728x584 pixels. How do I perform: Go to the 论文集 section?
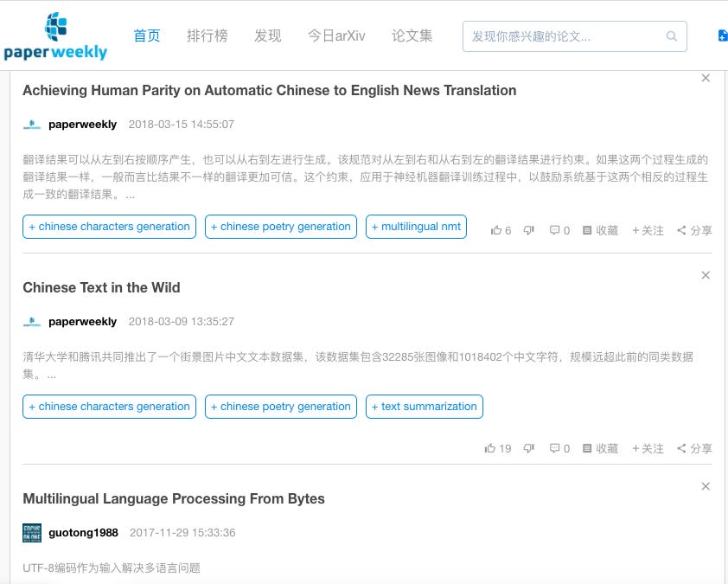coord(412,35)
